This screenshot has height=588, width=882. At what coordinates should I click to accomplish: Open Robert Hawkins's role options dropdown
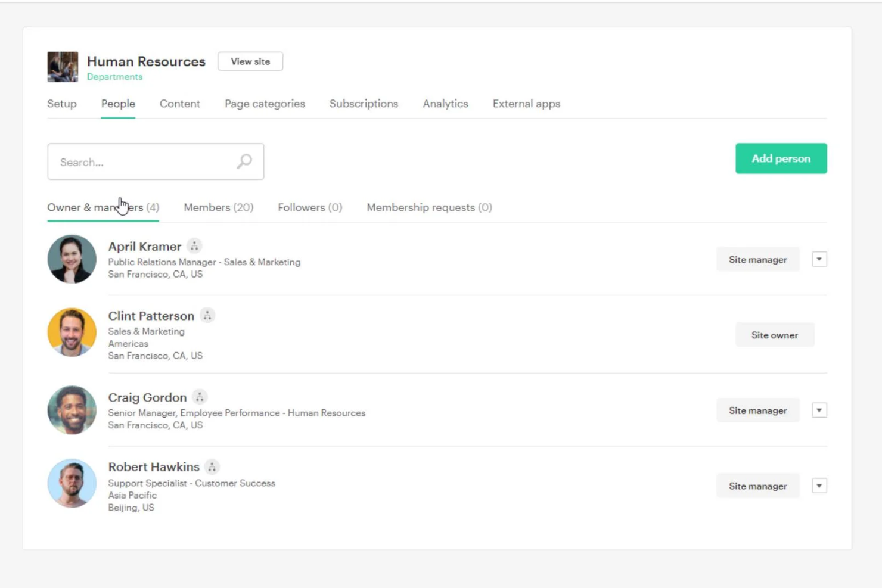[819, 486]
